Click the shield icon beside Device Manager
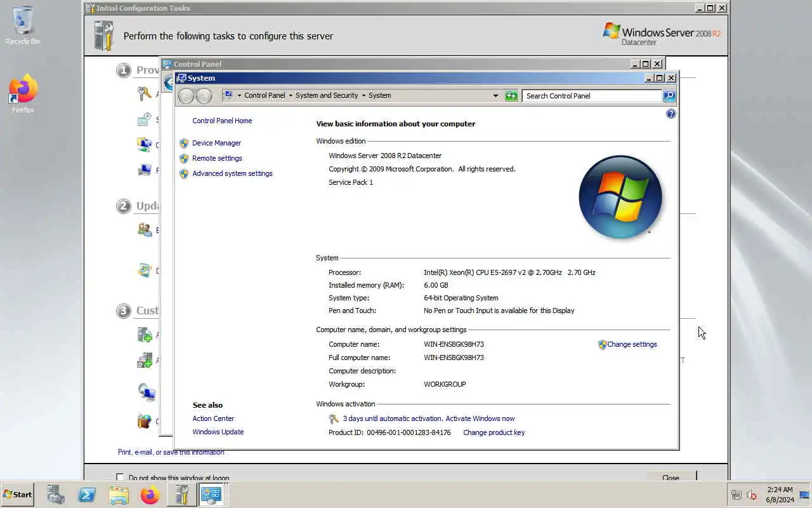This screenshot has height=508, width=812. click(184, 144)
